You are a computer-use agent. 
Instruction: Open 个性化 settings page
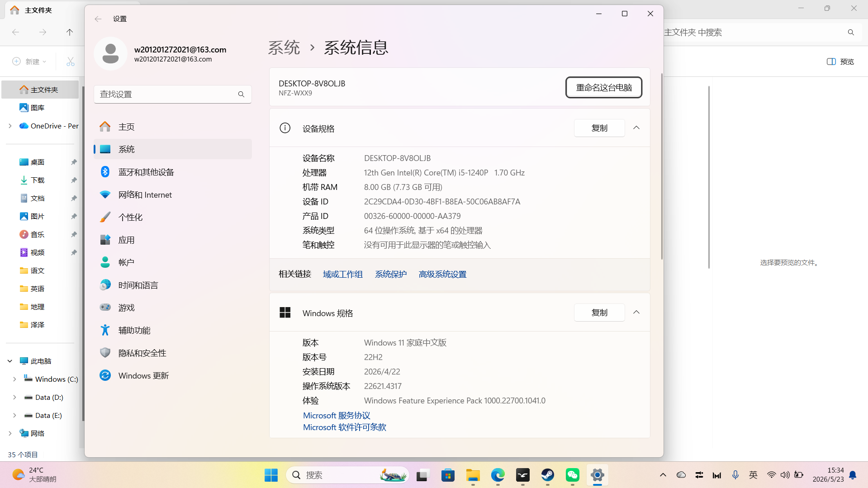point(172,217)
